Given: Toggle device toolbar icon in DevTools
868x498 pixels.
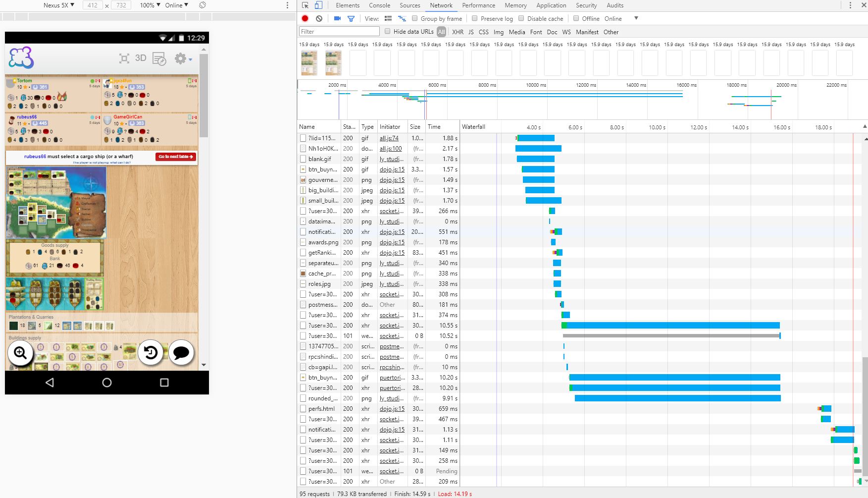Looking at the screenshot, I should [x=318, y=5].
